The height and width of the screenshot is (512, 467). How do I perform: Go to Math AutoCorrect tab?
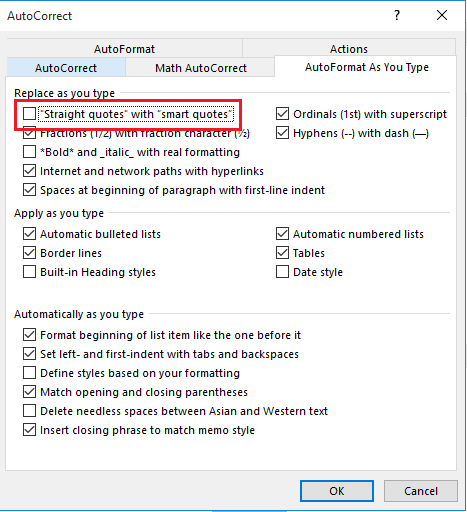pos(201,68)
